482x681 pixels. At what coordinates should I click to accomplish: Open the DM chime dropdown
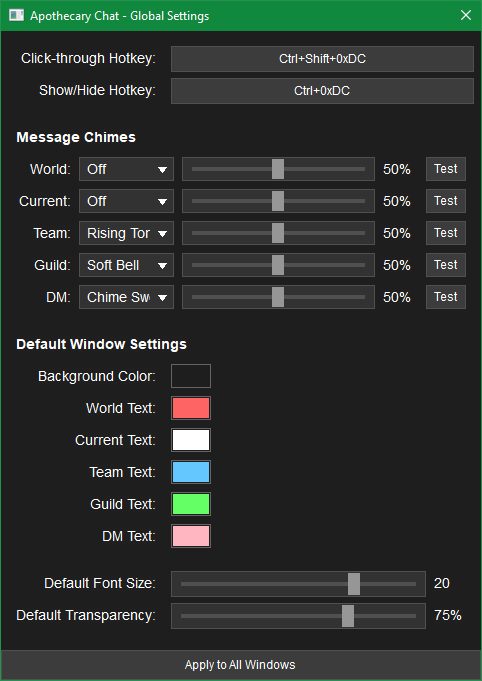126,297
